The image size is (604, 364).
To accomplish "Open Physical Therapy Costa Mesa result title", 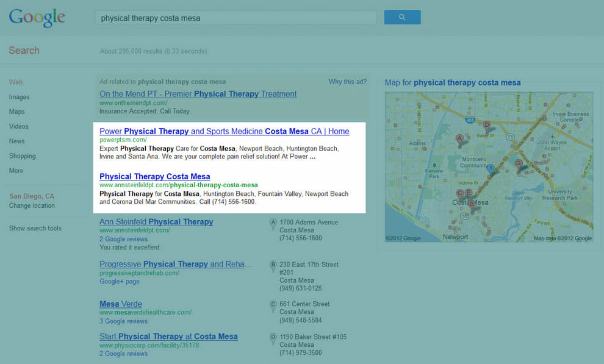I will 155,177.
